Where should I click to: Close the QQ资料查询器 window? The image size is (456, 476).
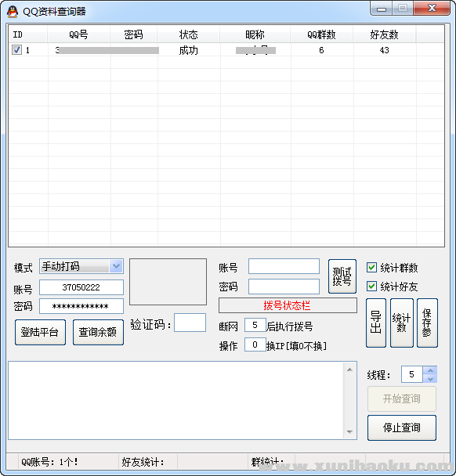tap(432, 8)
